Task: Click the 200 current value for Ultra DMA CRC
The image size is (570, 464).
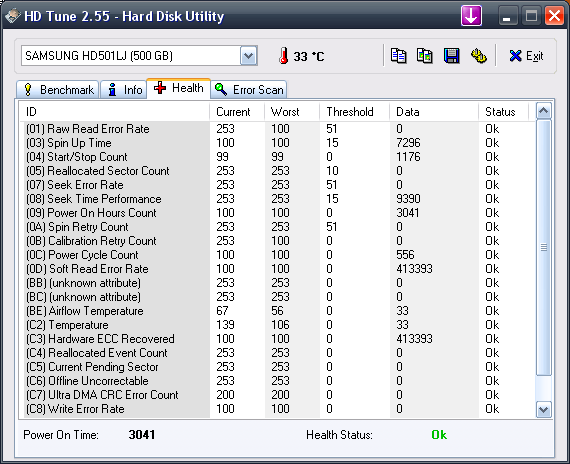Action: click(225, 395)
